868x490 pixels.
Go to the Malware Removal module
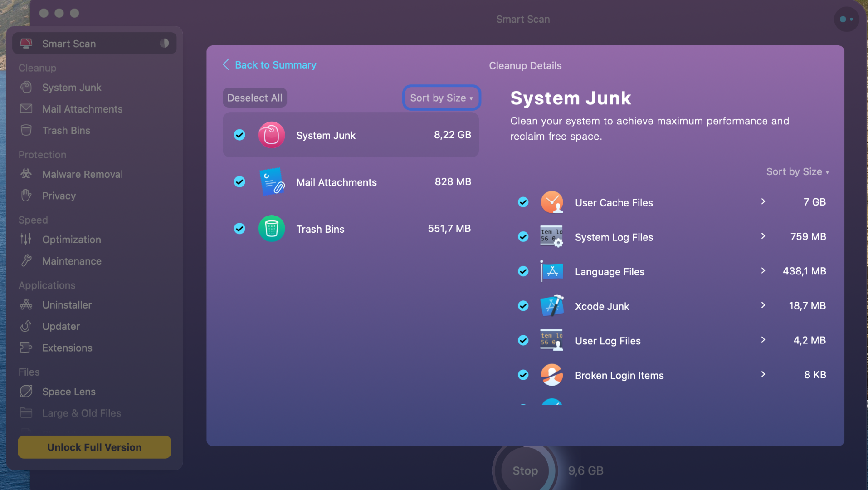tap(94, 174)
